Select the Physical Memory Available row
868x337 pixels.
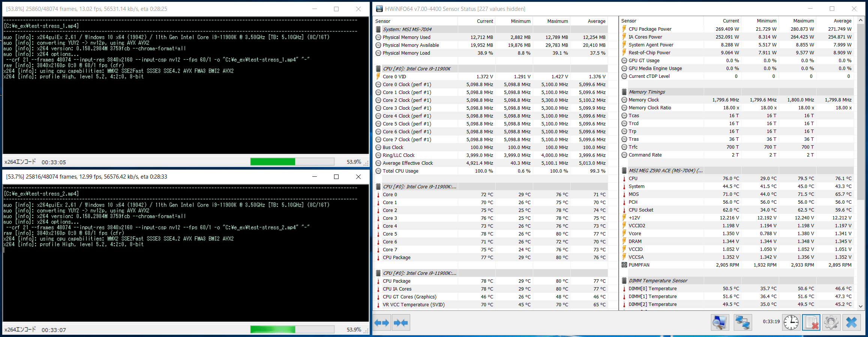click(x=491, y=45)
